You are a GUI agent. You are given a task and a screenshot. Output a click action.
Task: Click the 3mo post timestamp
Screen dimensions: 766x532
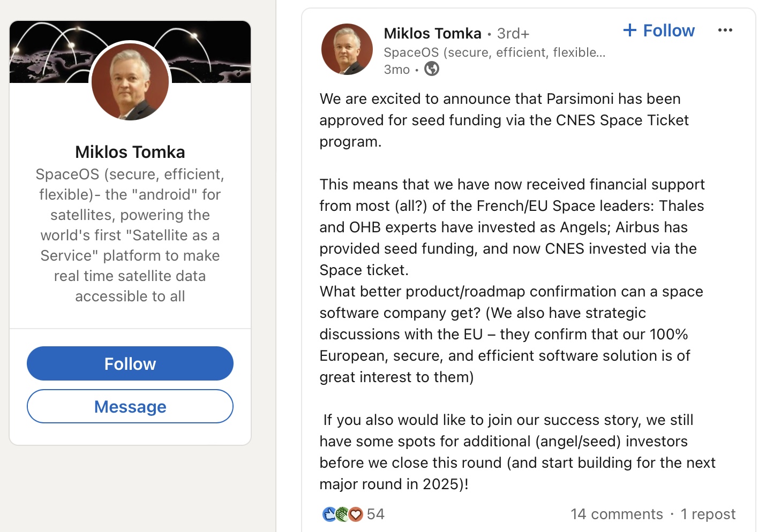(397, 70)
